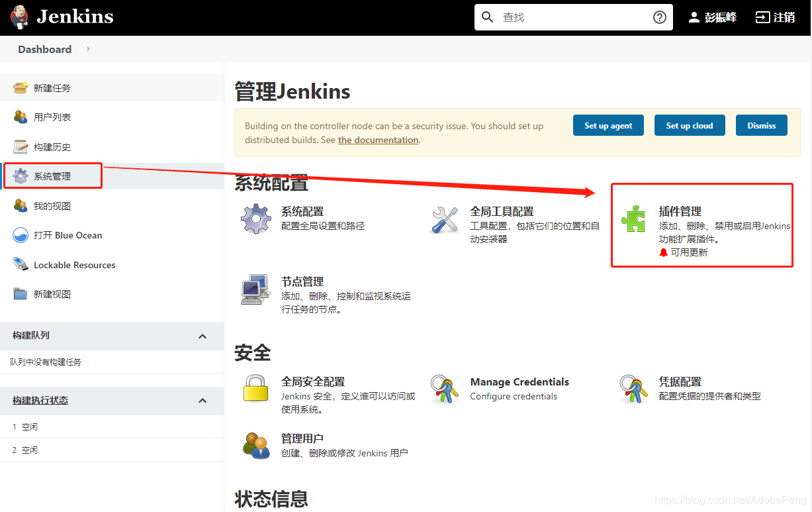
Task: Click the 用户列表 people icon
Action: [x=21, y=117]
